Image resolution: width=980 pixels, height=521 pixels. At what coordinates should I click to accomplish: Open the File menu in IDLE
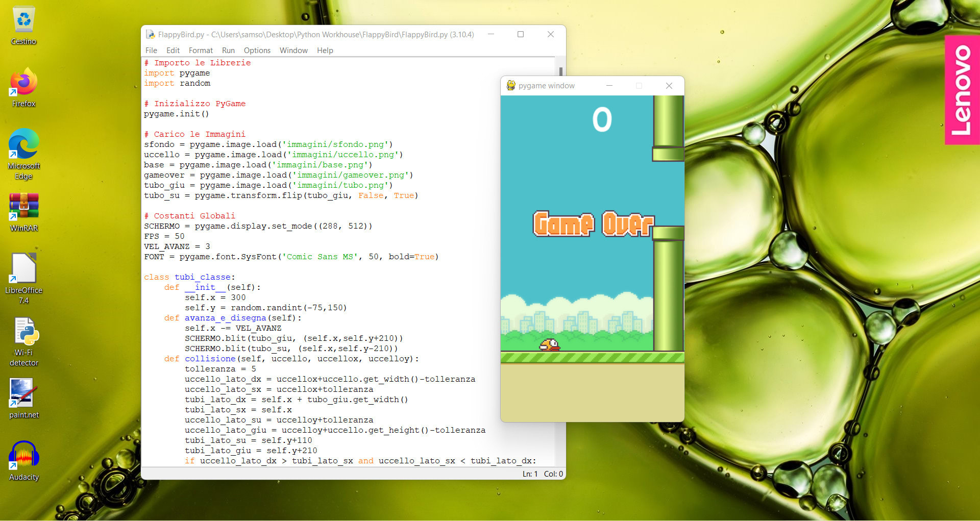coord(151,51)
